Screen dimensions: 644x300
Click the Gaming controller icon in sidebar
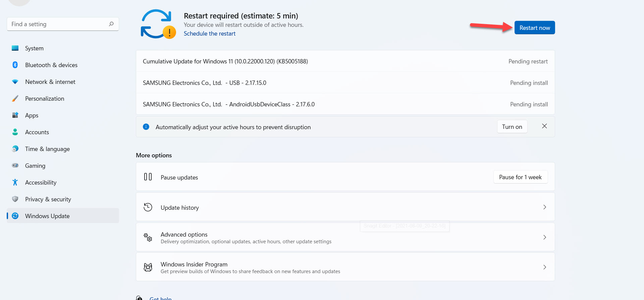point(15,165)
